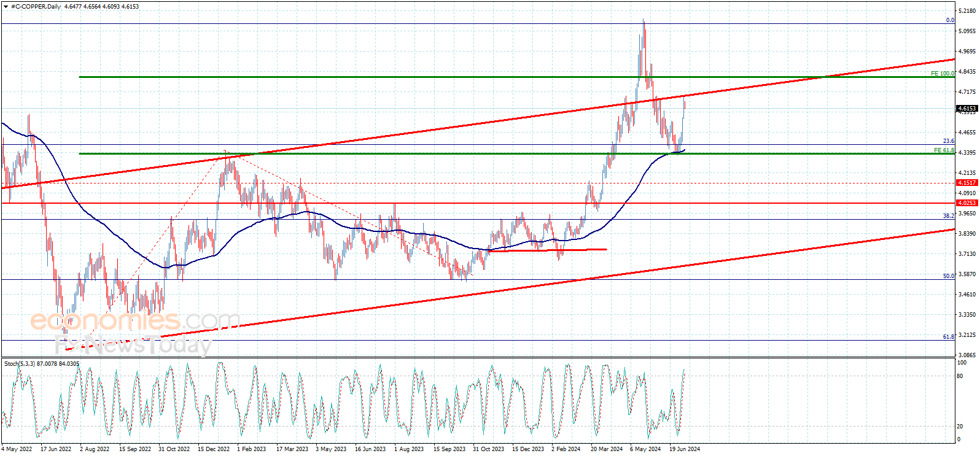This screenshot has width=980, height=456.
Task: Click the blue 61.8 retracement label
Action: (x=949, y=337)
